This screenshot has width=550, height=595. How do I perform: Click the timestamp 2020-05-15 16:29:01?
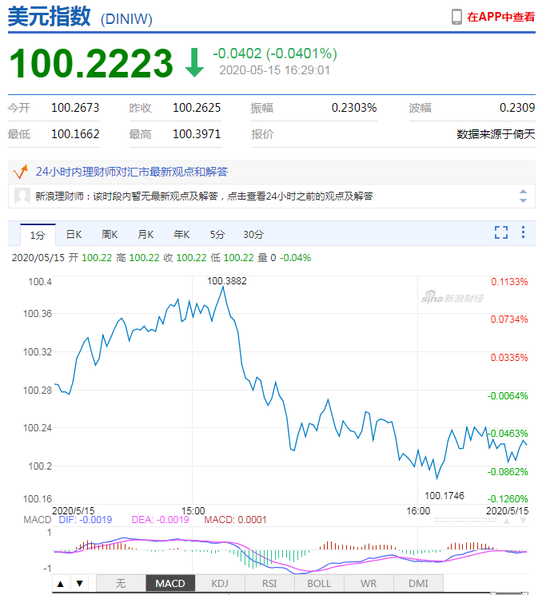[x=274, y=70]
